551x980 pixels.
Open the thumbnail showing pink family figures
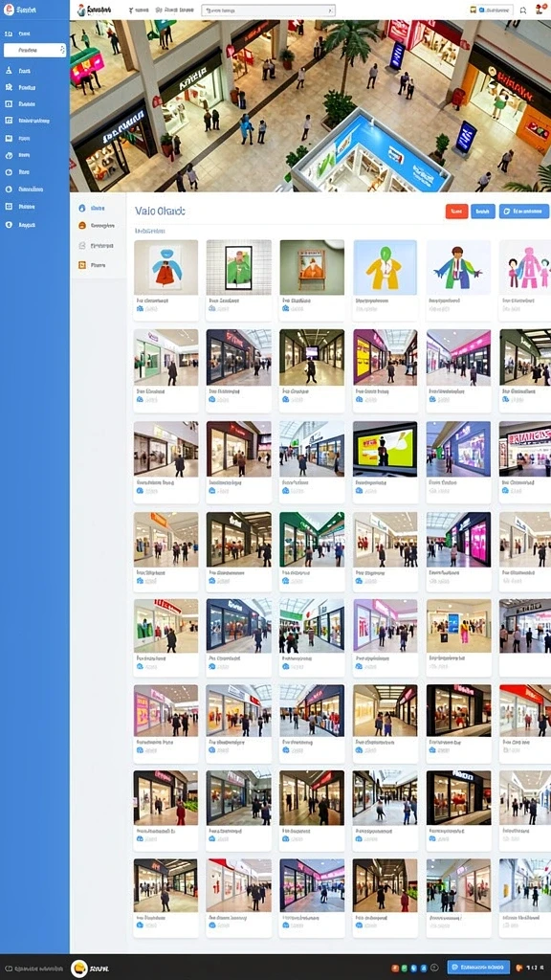[525, 268]
